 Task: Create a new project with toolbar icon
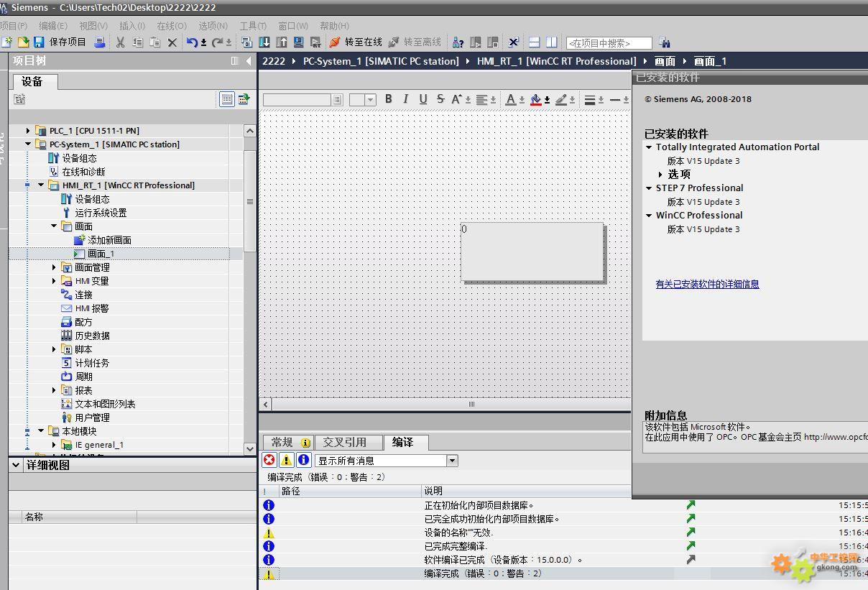point(7,42)
